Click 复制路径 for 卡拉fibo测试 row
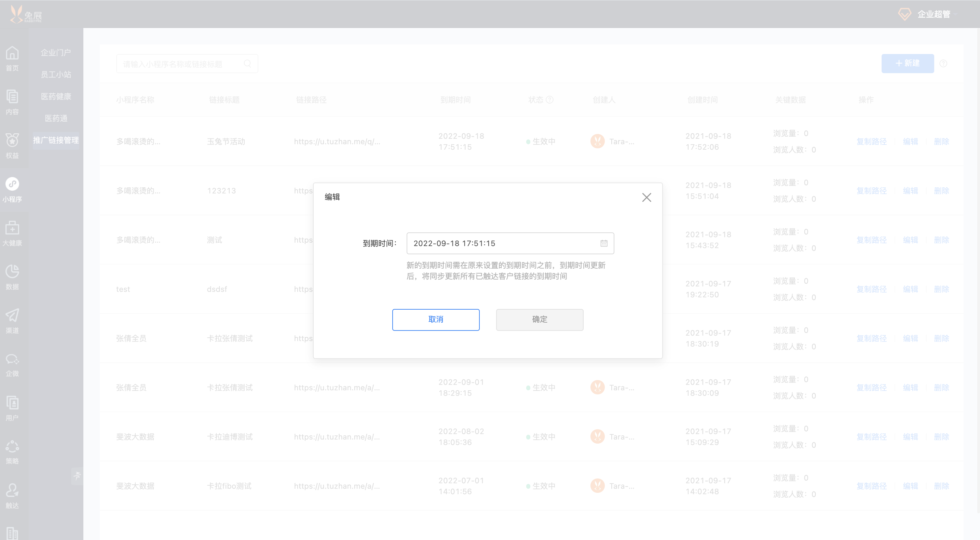This screenshot has height=540, width=980. (x=871, y=486)
